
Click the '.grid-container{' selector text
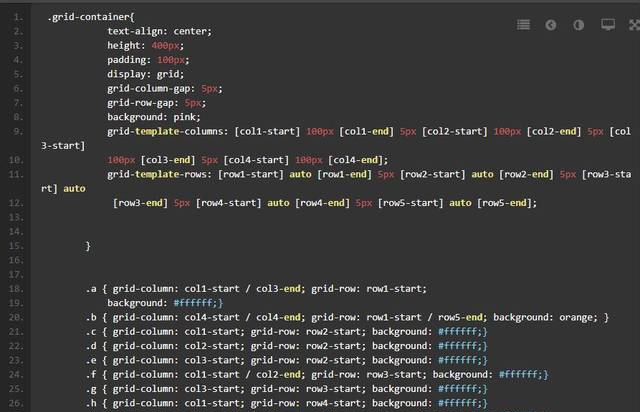[x=91, y=17]
